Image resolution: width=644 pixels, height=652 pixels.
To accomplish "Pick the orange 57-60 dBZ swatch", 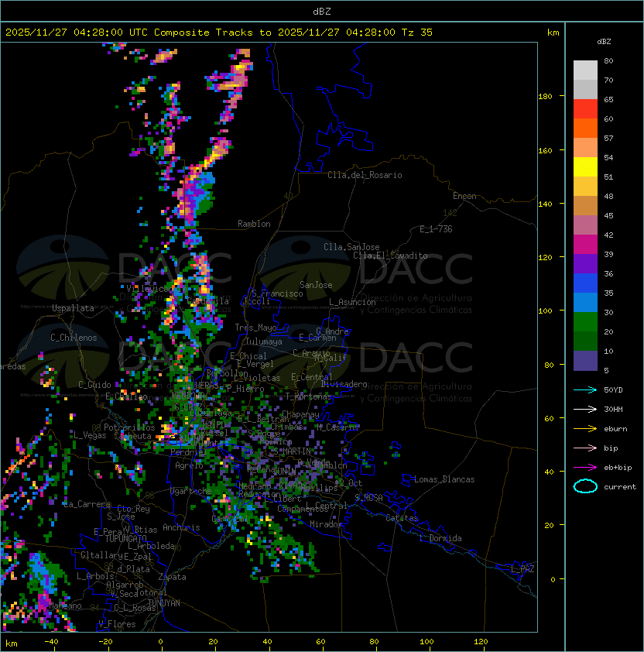I will pos(585,128).
